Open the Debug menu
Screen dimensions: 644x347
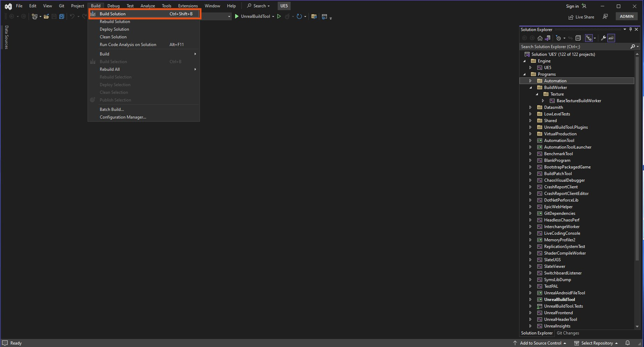[113, 6]
